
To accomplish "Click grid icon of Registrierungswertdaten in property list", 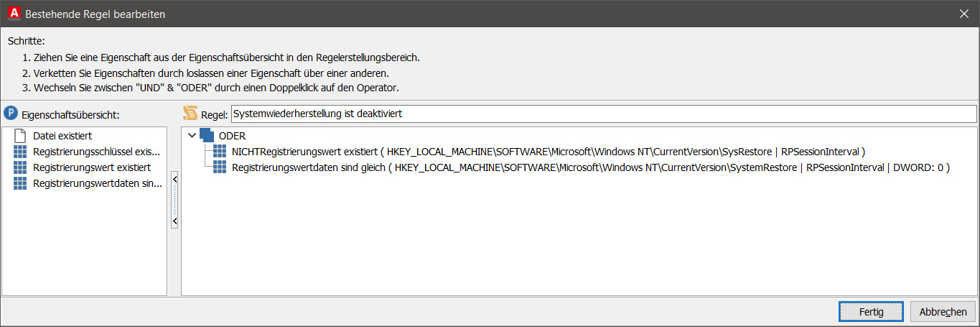I will (x=20, y=183).
